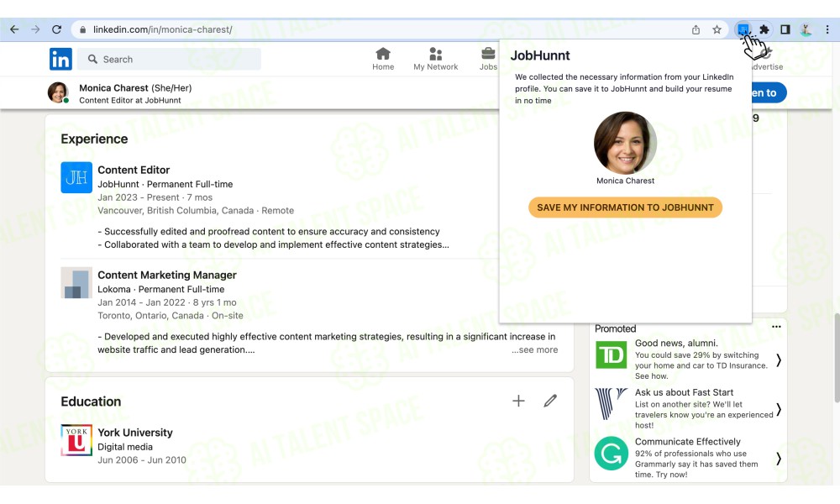
Task: Expand the Fast Start ad chevron
Action: tap(779, 410)
